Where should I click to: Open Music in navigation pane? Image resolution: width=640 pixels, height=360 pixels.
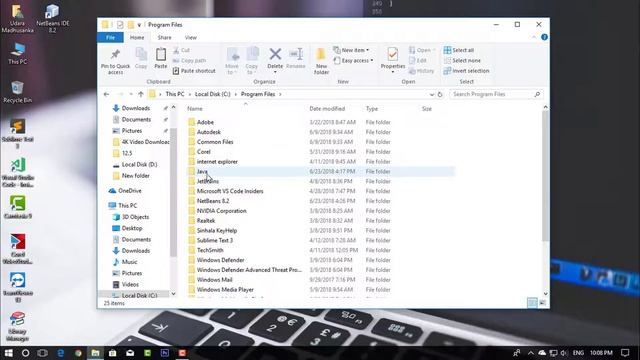pyautogui.click(x=129, y=262)
